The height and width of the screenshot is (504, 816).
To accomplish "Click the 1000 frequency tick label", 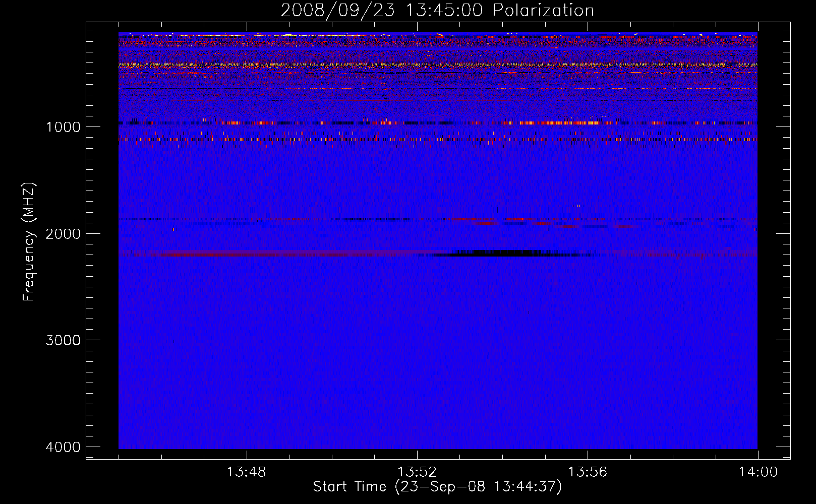I will coord(63,127).
